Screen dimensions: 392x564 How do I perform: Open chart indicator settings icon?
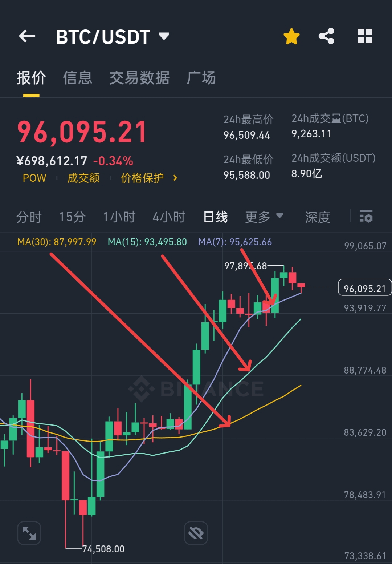tap(366, 216)
